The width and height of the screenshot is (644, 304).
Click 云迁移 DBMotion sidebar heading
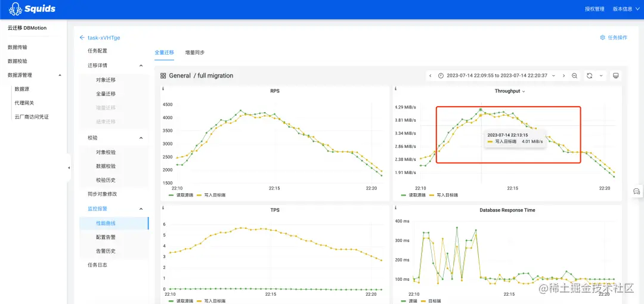27,28
